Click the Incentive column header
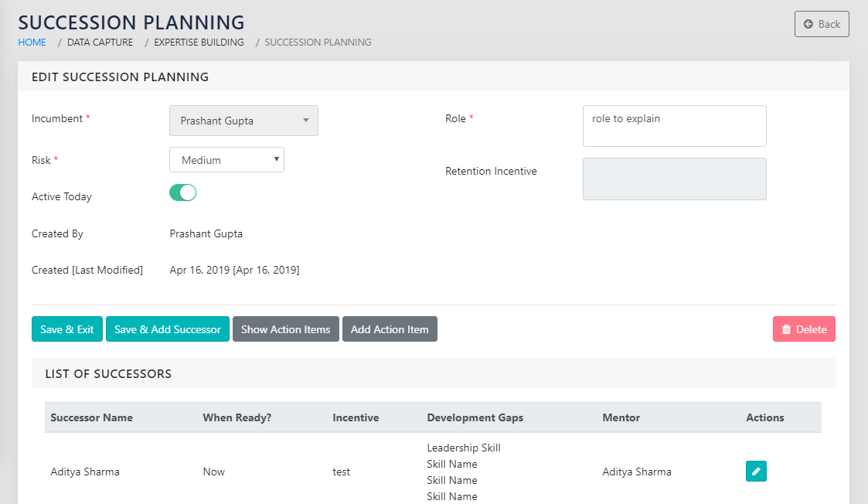 (356, 417)
